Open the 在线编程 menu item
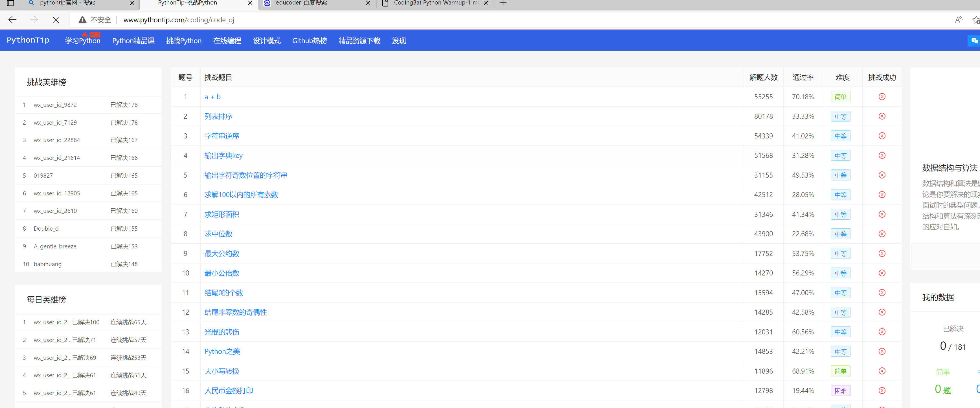The image size is (980, 408). coord(227,41)
